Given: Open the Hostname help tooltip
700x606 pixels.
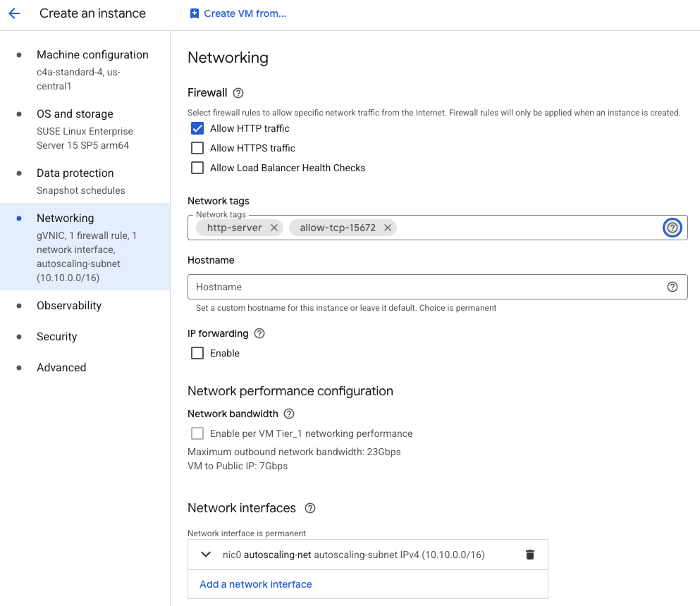Looking at the screenshot, I should click(x=672, y=287).
